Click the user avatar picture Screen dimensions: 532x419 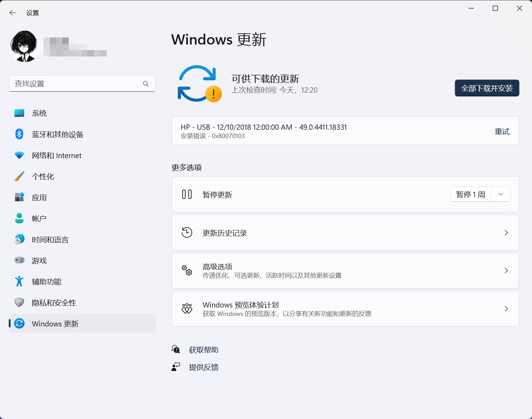(25, 46)
